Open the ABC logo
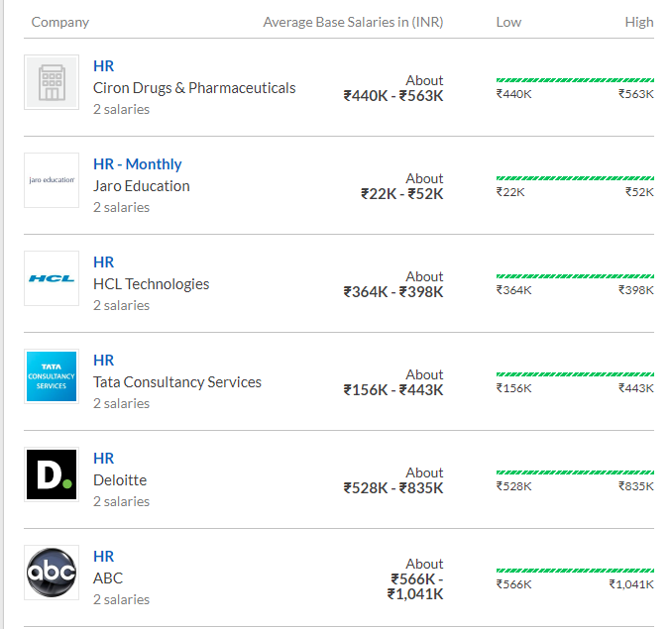The height and width of the screenshot is (629, 672). click(x=52, y=573)
